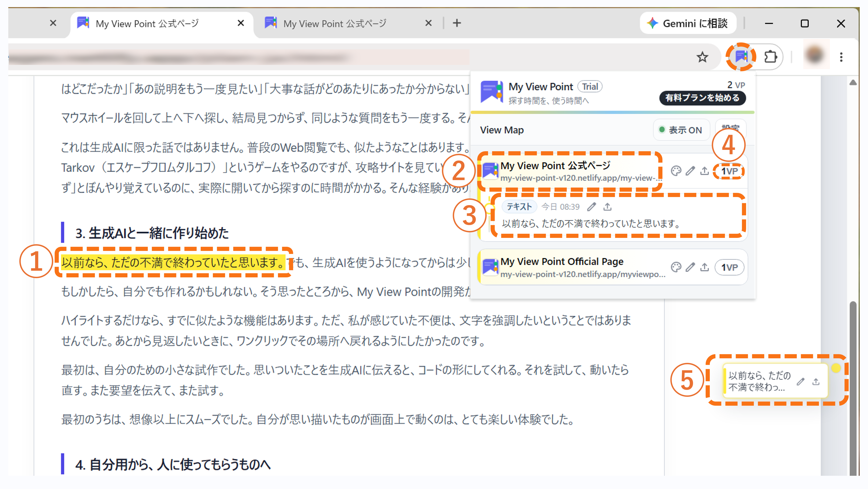Edit the My View Point 公式ページ card title
This screenshot has height=489, width=868.
point(690,171)
